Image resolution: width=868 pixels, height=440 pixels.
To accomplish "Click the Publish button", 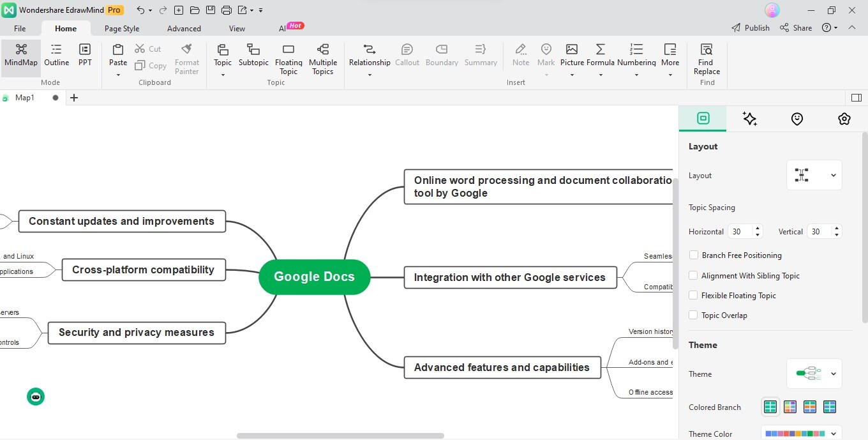I will (751, 27).
